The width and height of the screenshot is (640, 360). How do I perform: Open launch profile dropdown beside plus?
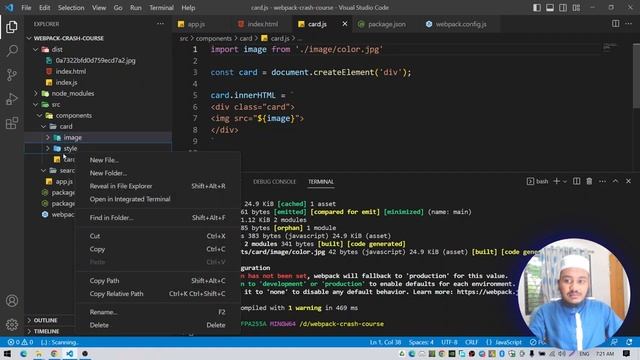(565, 181)
